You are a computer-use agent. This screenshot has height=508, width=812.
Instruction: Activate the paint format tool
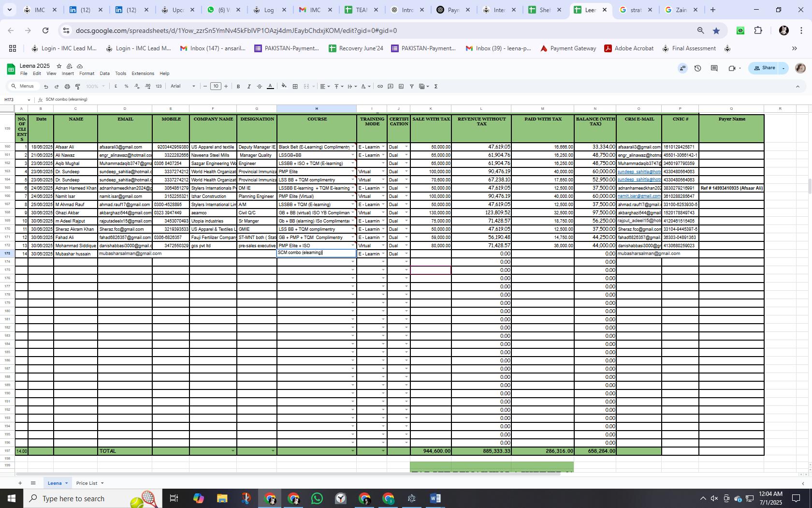coord(78,87)
